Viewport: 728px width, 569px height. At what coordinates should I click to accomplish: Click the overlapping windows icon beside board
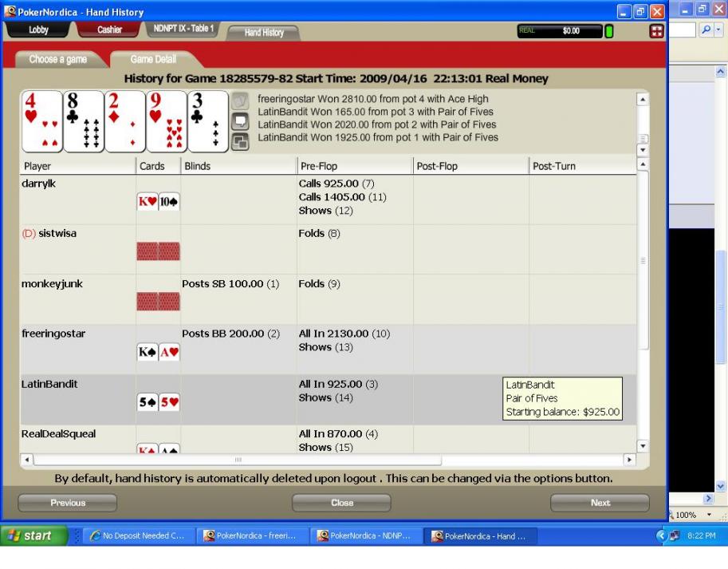(x=240, y=142)
